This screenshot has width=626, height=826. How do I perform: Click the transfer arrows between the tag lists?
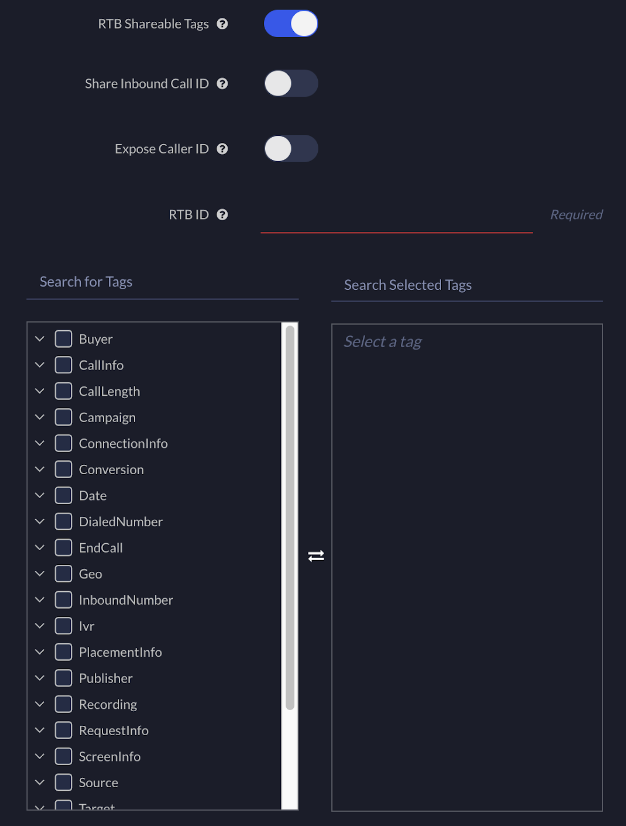[x=316, y=555]
